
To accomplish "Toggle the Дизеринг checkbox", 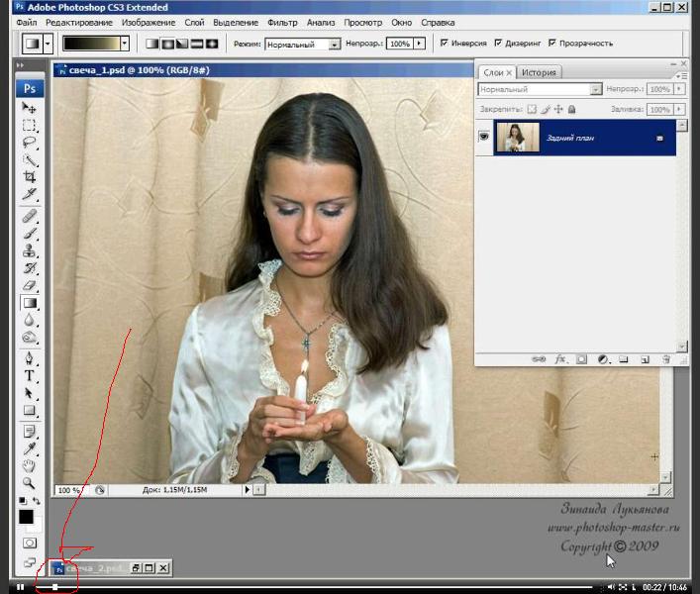I will tap(498, 43).
